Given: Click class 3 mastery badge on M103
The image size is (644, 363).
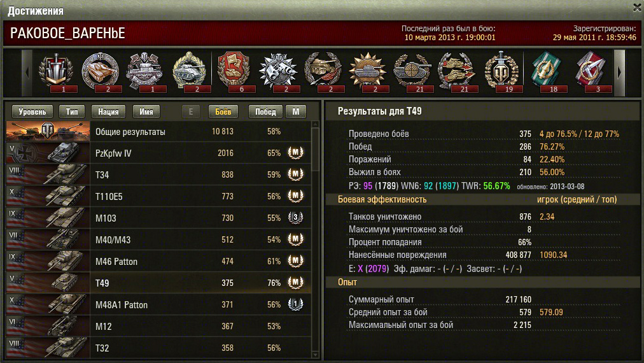Looking at the screenshot, I should [295, 217].
